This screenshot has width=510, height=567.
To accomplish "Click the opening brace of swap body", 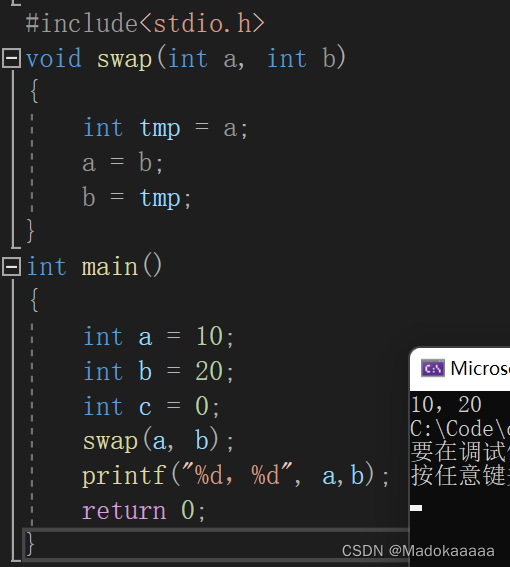I will (34, 91).
